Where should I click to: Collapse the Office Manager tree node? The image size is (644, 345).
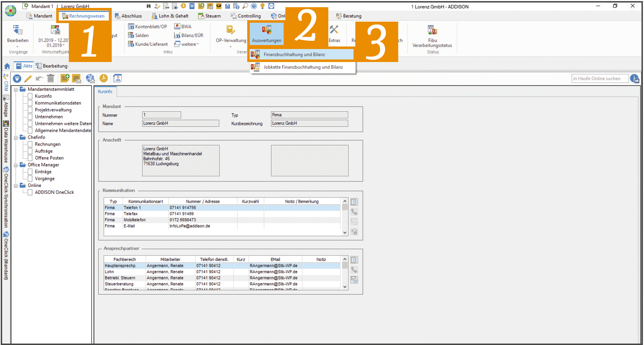pyautogui.click(x=16, y=165)
